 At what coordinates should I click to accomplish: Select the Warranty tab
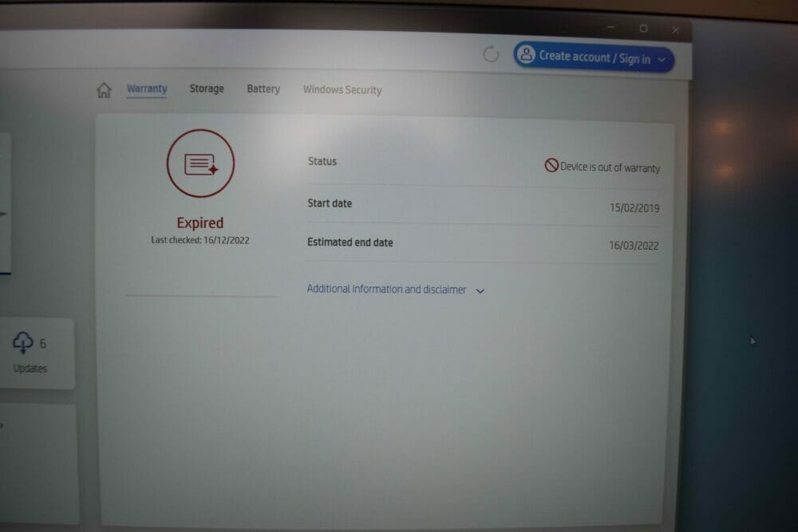click(147, 89)
